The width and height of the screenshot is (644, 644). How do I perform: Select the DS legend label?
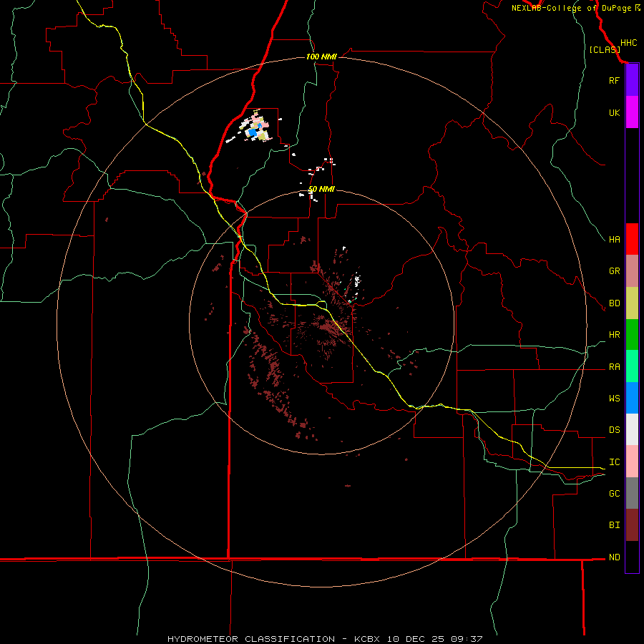(x=614, y=430)
